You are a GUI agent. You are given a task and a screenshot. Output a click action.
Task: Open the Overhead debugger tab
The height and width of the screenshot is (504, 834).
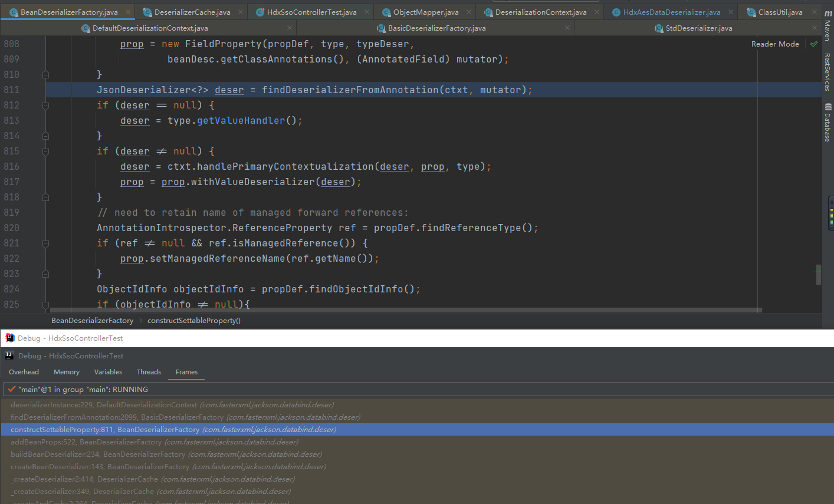click(24, 372)
